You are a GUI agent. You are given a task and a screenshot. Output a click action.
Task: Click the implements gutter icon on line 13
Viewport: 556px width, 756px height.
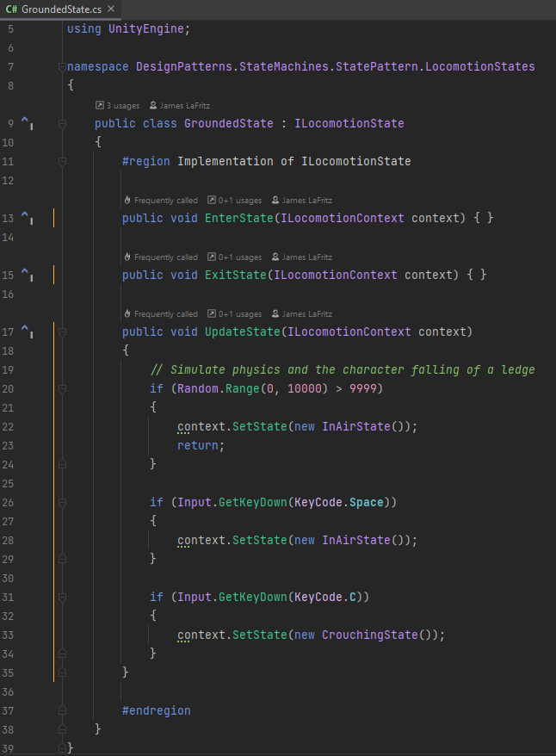tap(27, 219)
